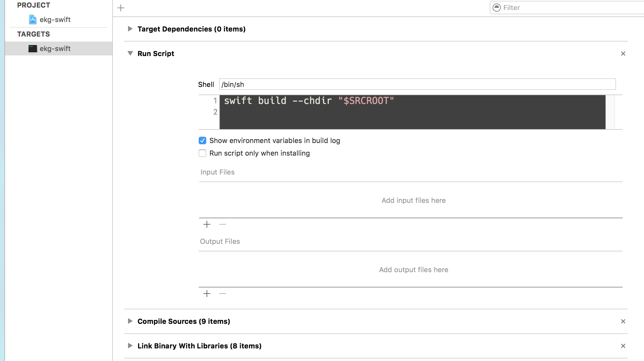Delete the Link Binary With Libraries phase
This screenshot has height=361, width=644.
pos(623,346)
